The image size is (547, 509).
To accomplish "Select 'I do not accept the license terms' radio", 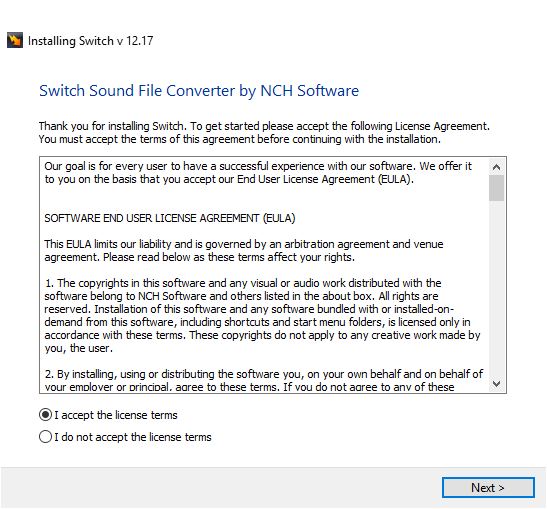I will click(45, 437).
